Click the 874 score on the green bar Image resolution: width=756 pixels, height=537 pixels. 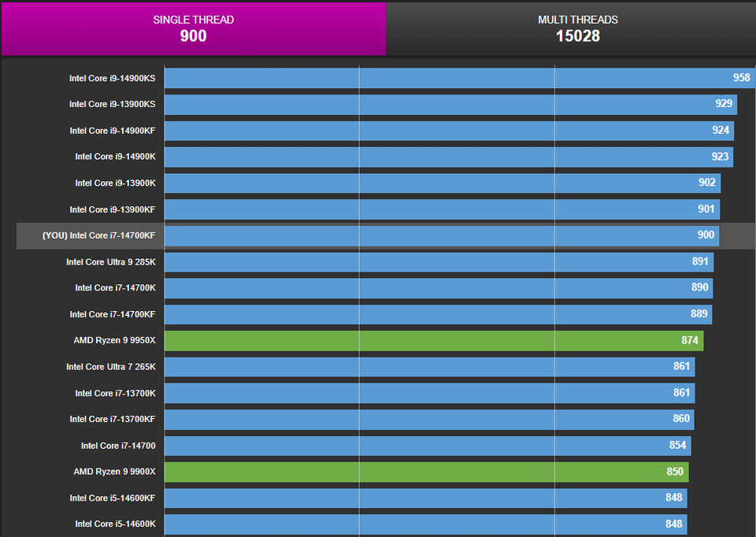pos(690,340)
